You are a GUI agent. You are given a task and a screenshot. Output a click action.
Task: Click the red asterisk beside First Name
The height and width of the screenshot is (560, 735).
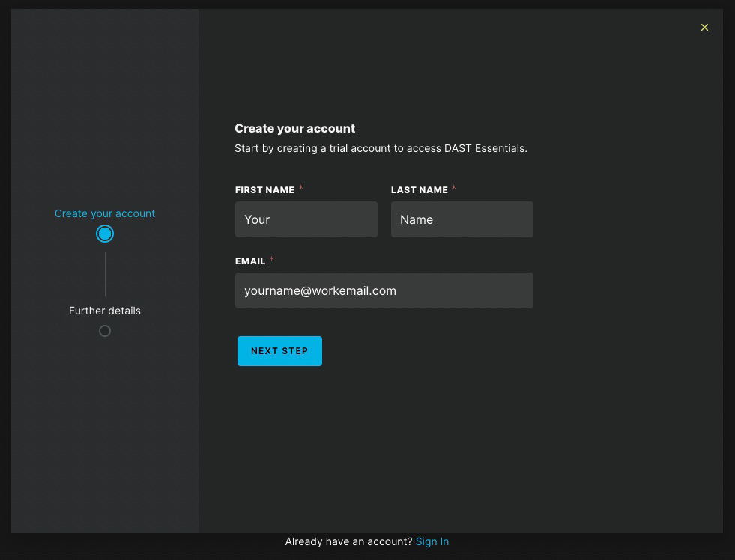click(x=301, y=188)
